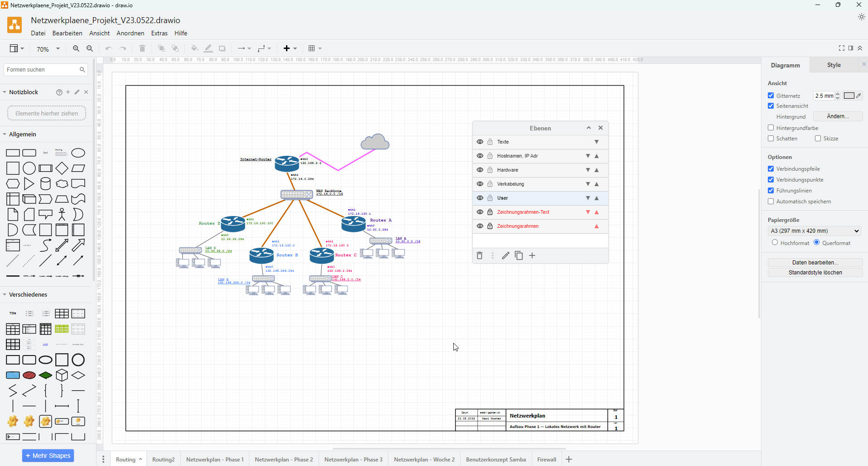Add a new page with the plus tab
The width and height of the screenshot is (868, 466).
pos(569,459)
